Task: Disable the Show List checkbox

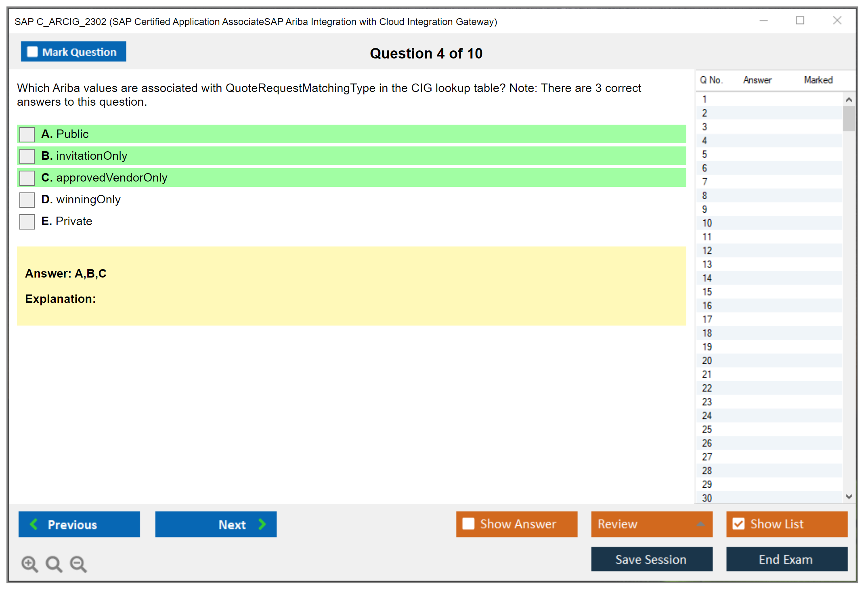Action: pos(738,524)
